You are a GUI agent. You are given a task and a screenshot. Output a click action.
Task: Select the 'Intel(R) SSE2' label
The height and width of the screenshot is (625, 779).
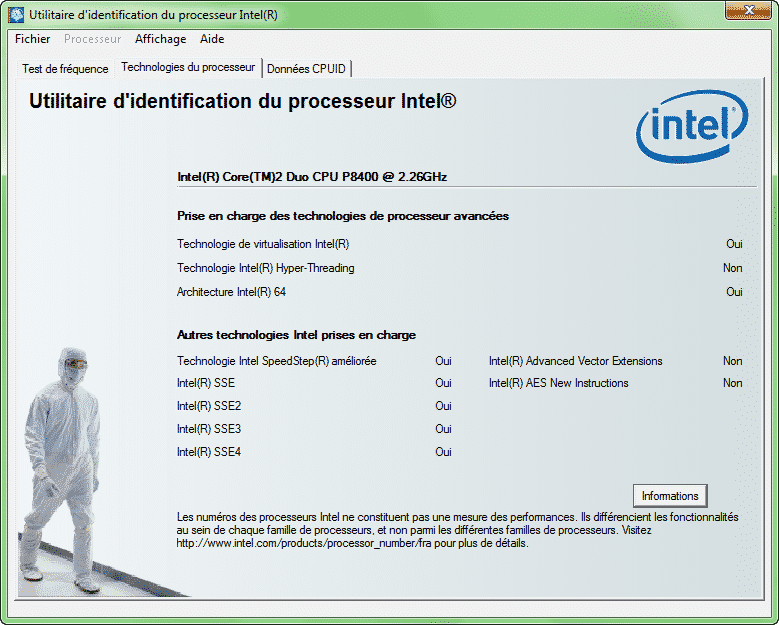209,406
